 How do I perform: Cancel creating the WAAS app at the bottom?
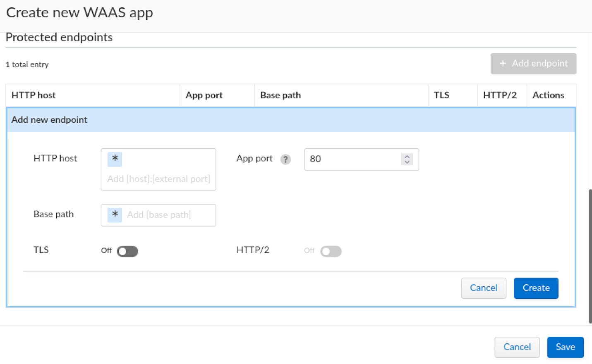click(517, 347)
